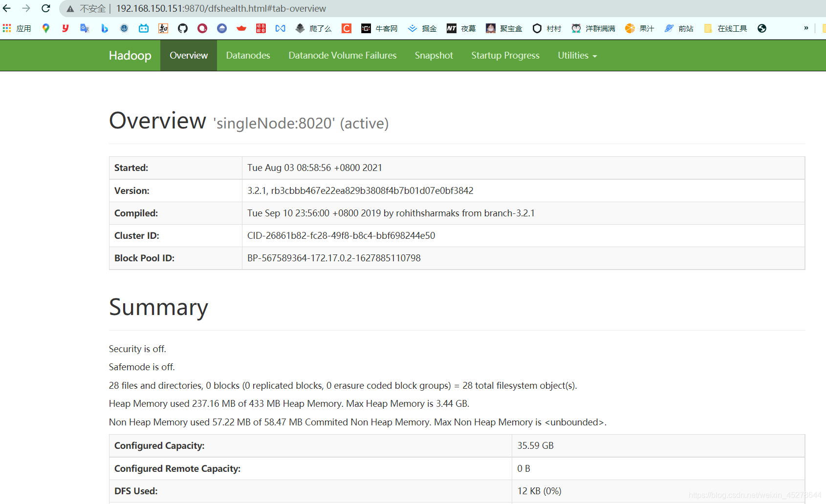Open the CSDN orange C bookmark
The image size is (826, 504).
click(347, 28)
